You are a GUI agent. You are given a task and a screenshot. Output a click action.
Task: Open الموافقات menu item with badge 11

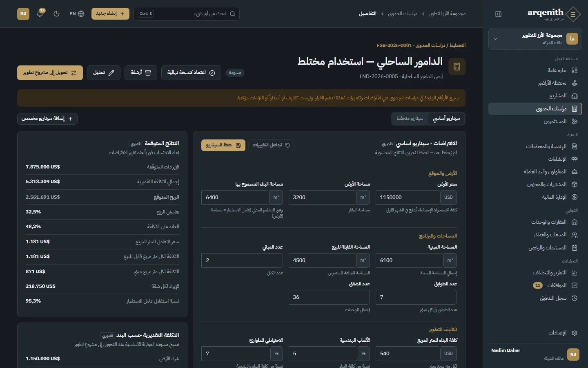535,285
